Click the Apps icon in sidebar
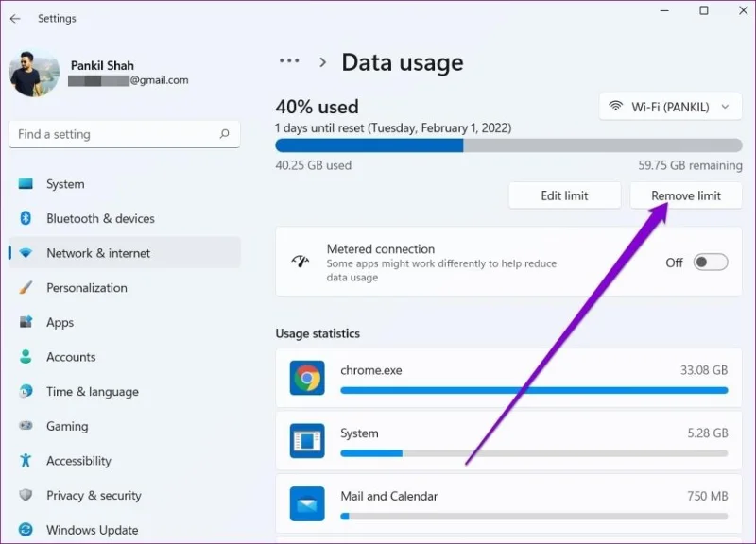The image size is (756, 544). click(x=26, y=322)
